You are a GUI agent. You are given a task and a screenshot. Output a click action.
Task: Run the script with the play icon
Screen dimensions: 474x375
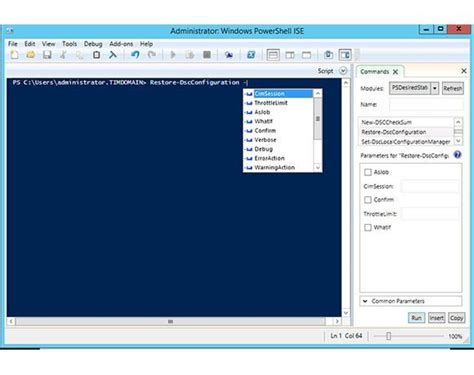pyautogui.click(x=173, y=55)
